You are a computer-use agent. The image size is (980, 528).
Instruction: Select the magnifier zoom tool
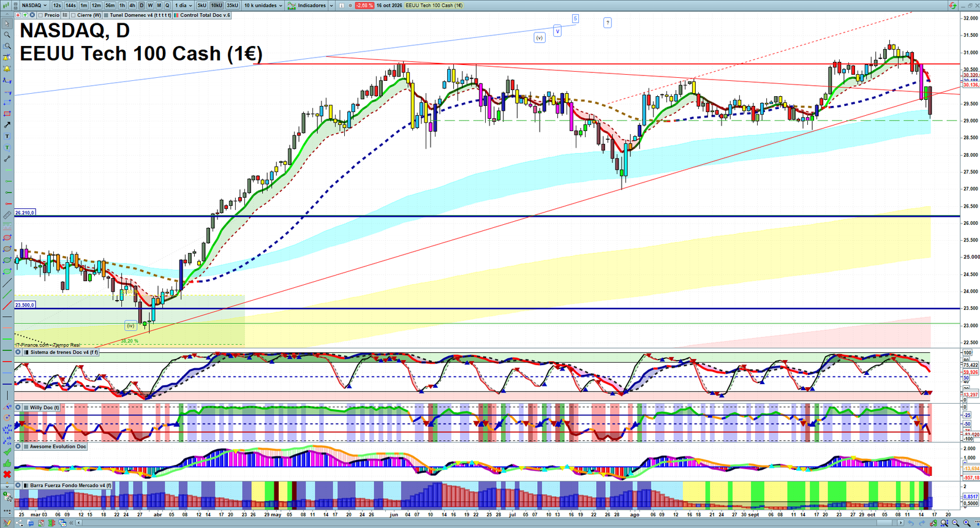pos(7,35)
